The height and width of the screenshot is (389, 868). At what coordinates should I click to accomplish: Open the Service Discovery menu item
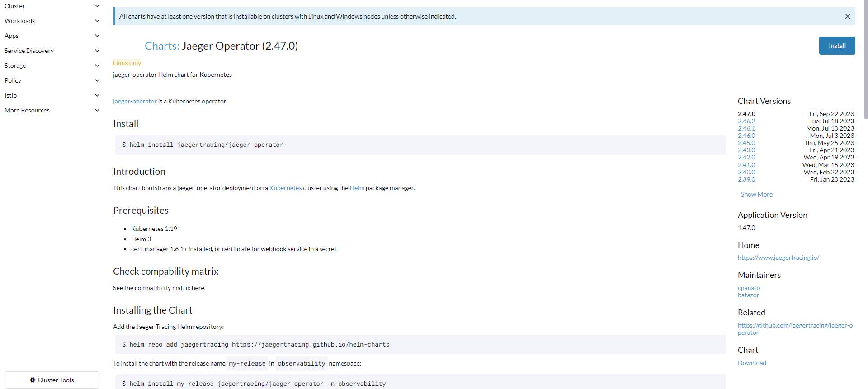point(29,51)
